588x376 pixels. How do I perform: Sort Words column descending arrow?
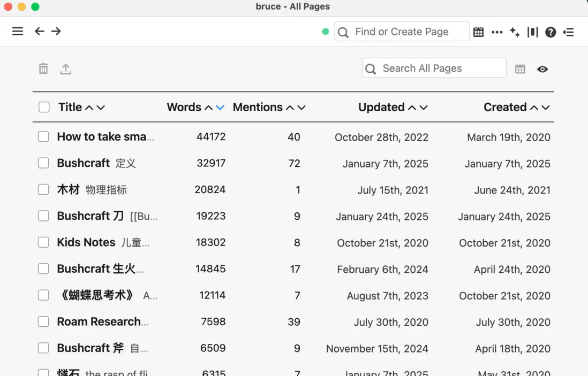click(x=220, y=108)
